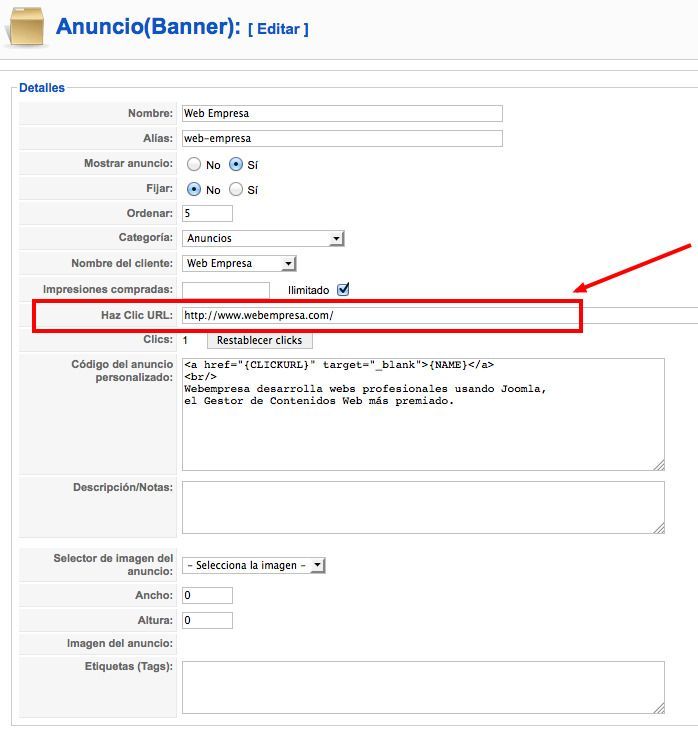Click the 'Categoría:' label

point(145,237)
